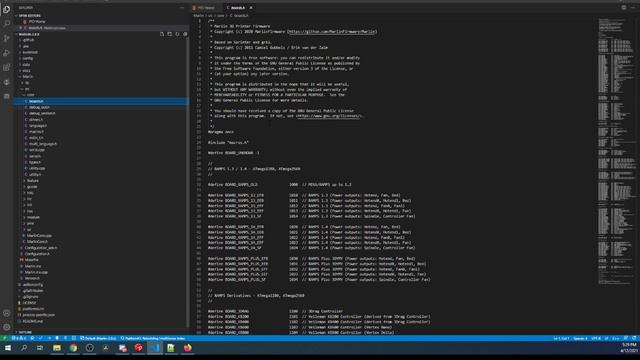640x360 pixels.
Task: Click the PlatformIO Upload arrow in status bar
Action: [x=49, y=338]
